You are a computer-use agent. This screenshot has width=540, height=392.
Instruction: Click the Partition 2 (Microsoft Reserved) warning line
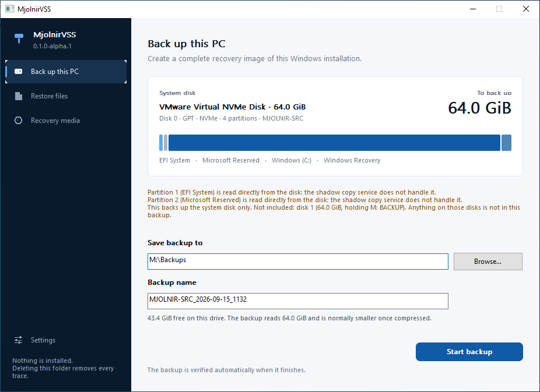305,200
